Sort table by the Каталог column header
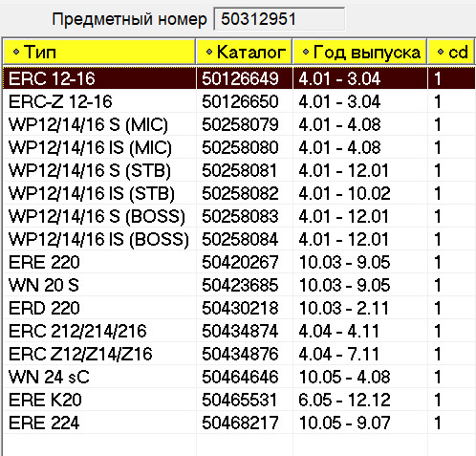Viewport: 476px width, 456px height. click(x=245, y=52)
